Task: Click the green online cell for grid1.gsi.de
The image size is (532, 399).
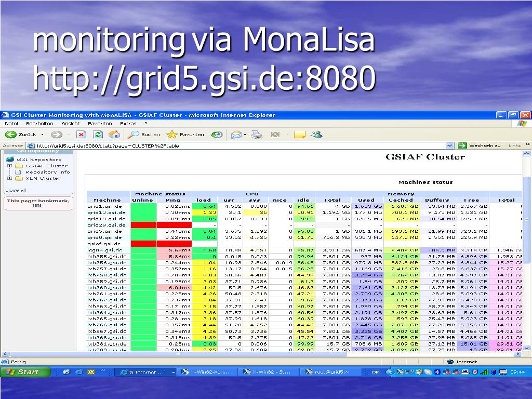Action: (x=143, y=206)
